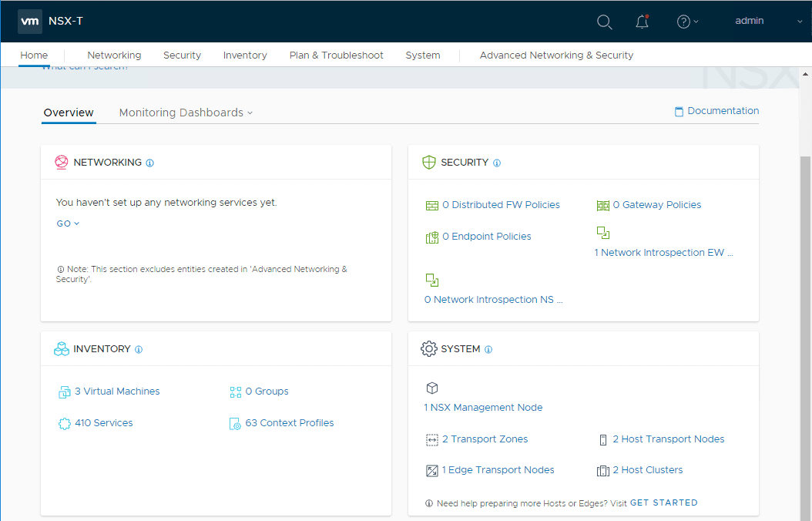Switch to Advanced Networking & Security tab
Screen dimensions: 812x521
coord(556,55)
